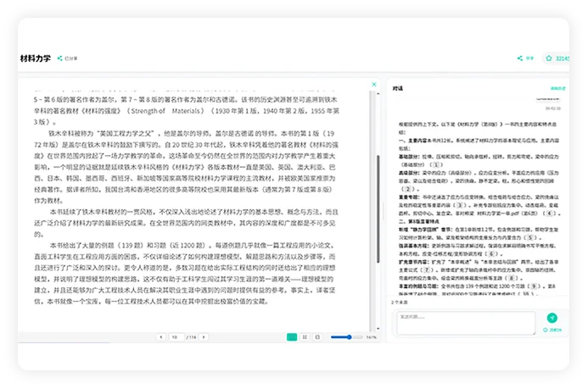Click the PDF vertical scrollbar thumb
588x389 pixels.
click(x=378, y=208)
